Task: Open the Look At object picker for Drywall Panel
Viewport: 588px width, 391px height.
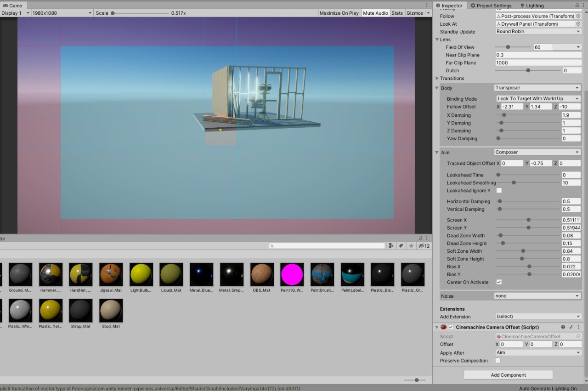Action: coord(578,24)
